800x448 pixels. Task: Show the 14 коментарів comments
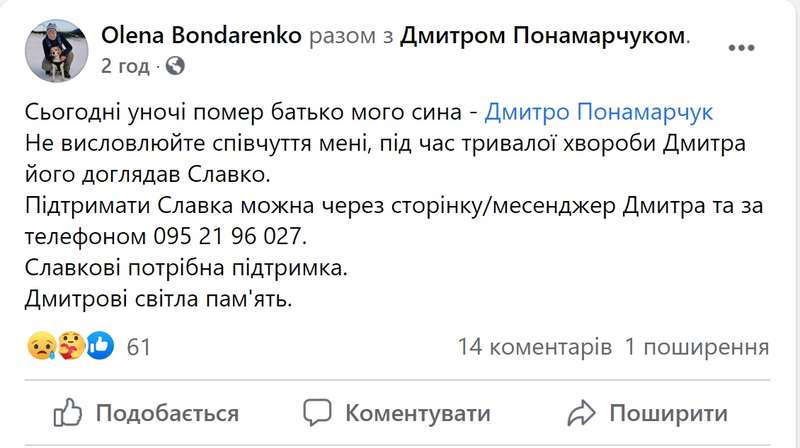coord(535,347)
